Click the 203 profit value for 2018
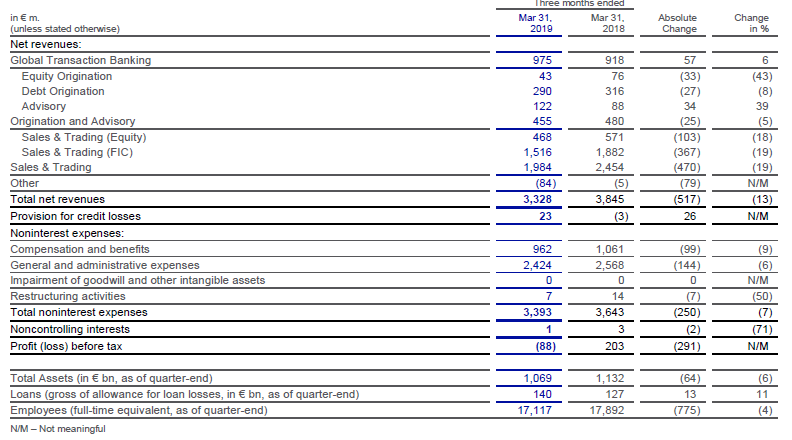Screen dimensions: 792x440 615,347
